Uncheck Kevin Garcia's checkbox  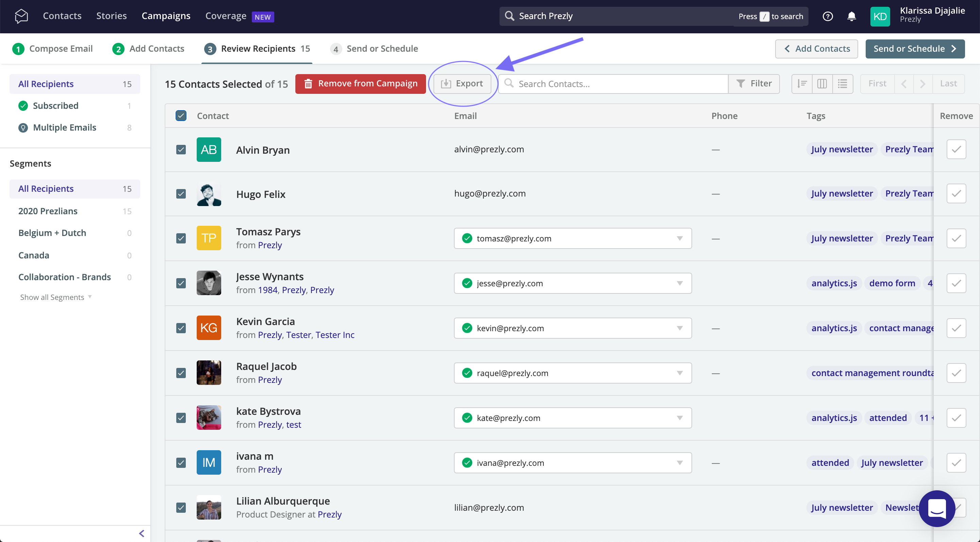(181, 328)
